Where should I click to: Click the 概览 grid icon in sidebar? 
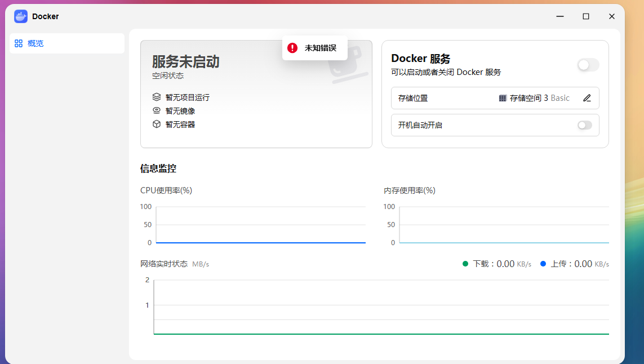[x=19, y=43]
